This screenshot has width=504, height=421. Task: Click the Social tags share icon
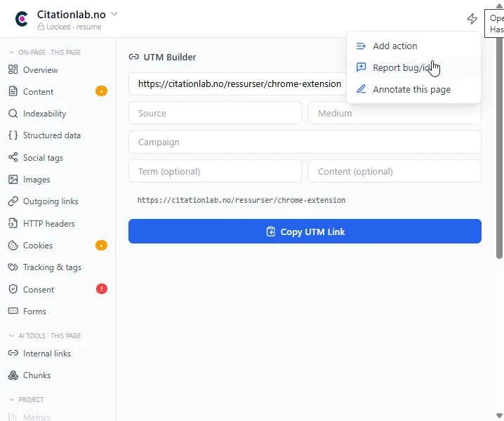coord(13,157)
